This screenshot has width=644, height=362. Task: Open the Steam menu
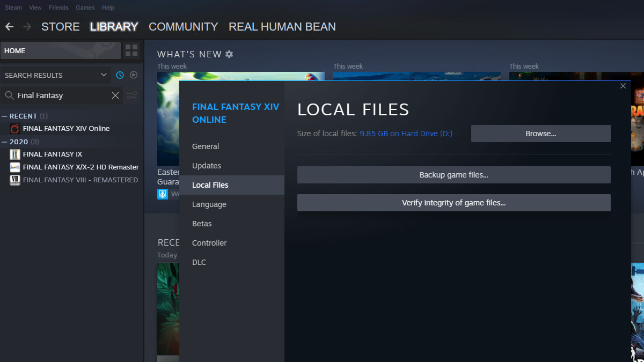13,8
